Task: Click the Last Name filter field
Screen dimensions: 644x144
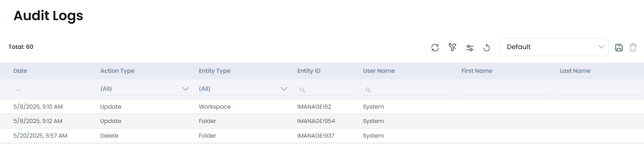Action: 601,90
